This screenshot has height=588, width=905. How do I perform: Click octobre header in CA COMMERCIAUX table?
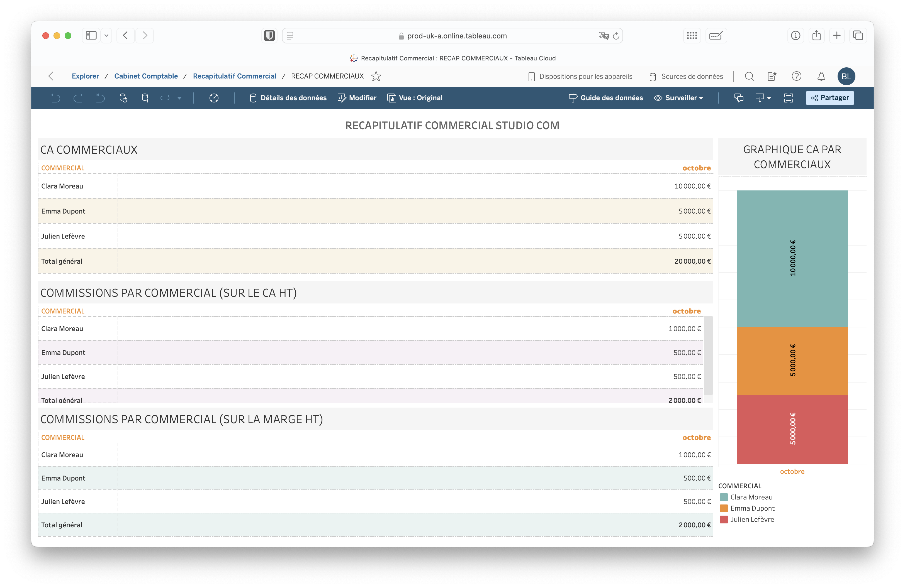click(x=696, y=168)
